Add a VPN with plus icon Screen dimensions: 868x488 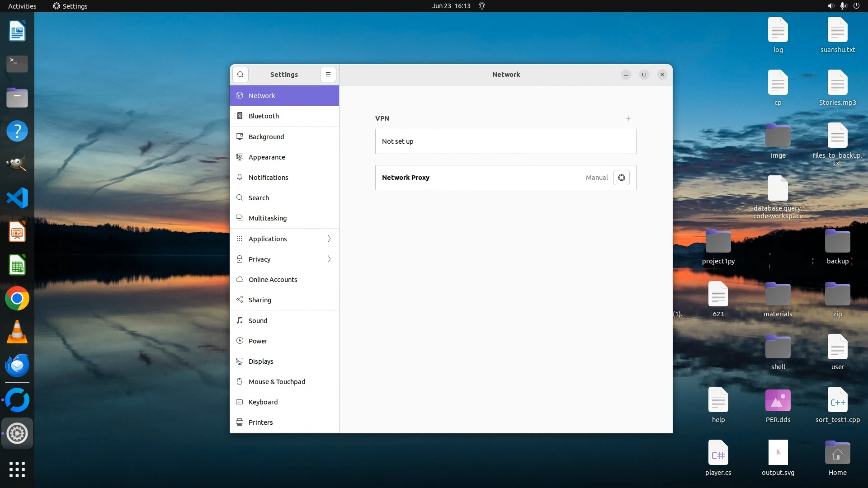pos(628,118)
